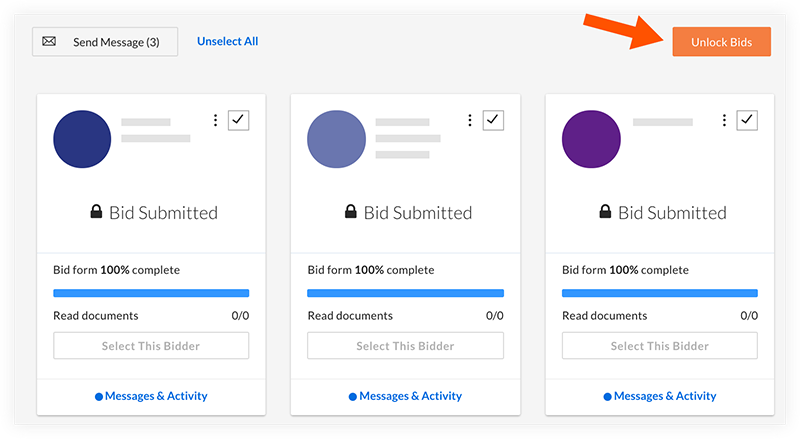This screenshot has height=439, width=800.
Task: Click the purple avatar circle
Action: coord(591,139)
